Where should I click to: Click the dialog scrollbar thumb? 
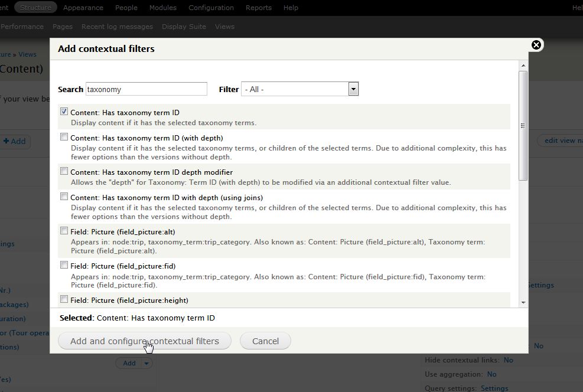(523, 126)
